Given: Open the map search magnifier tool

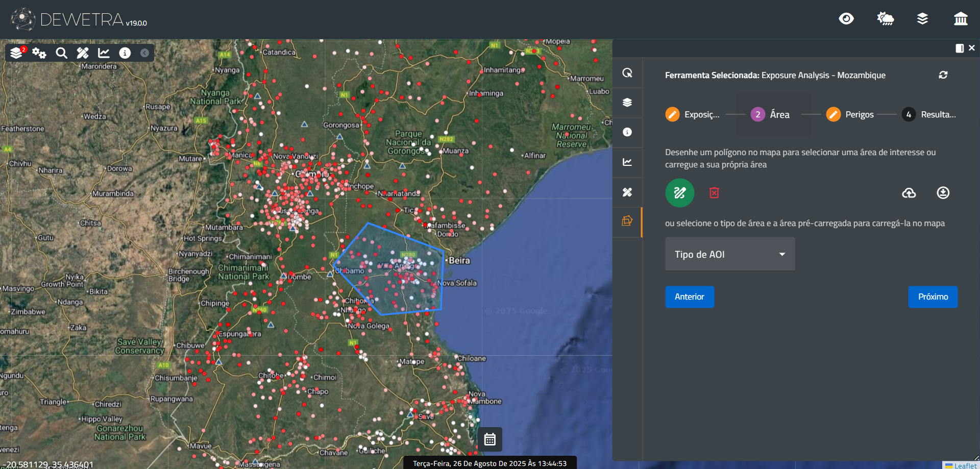Looking at the screenshot, I should (x=61, y=53).
